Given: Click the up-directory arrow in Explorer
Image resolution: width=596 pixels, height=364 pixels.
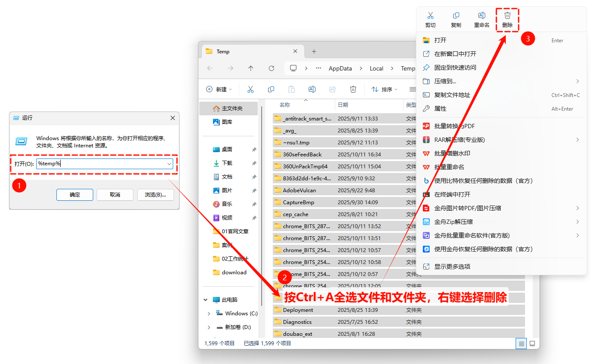Looking at the screenshot, I should click(x=251, y=68).
